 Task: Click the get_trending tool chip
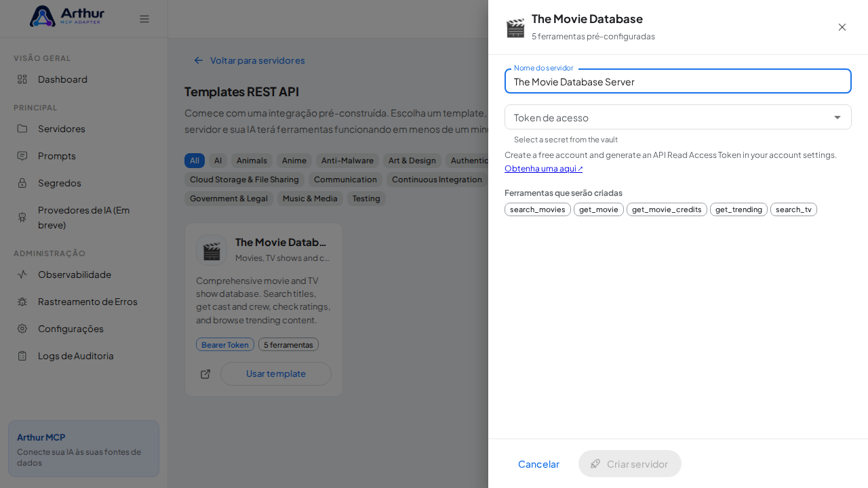[x=738, y=209]
